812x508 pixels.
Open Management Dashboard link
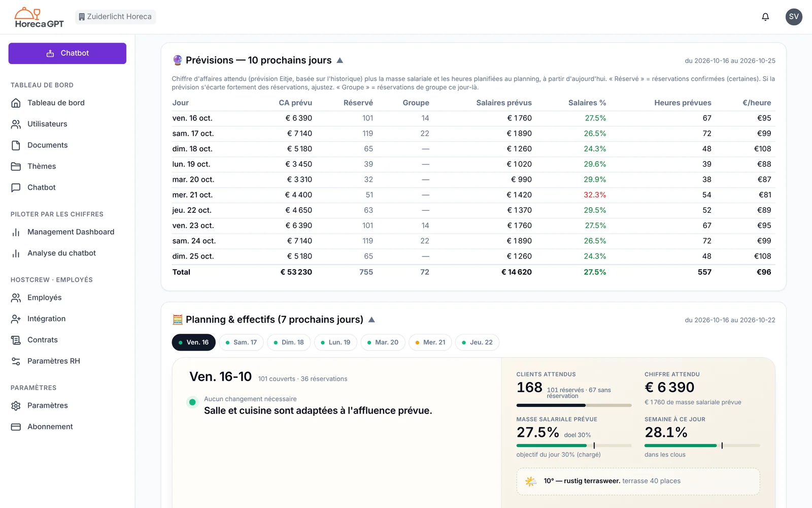71,232
